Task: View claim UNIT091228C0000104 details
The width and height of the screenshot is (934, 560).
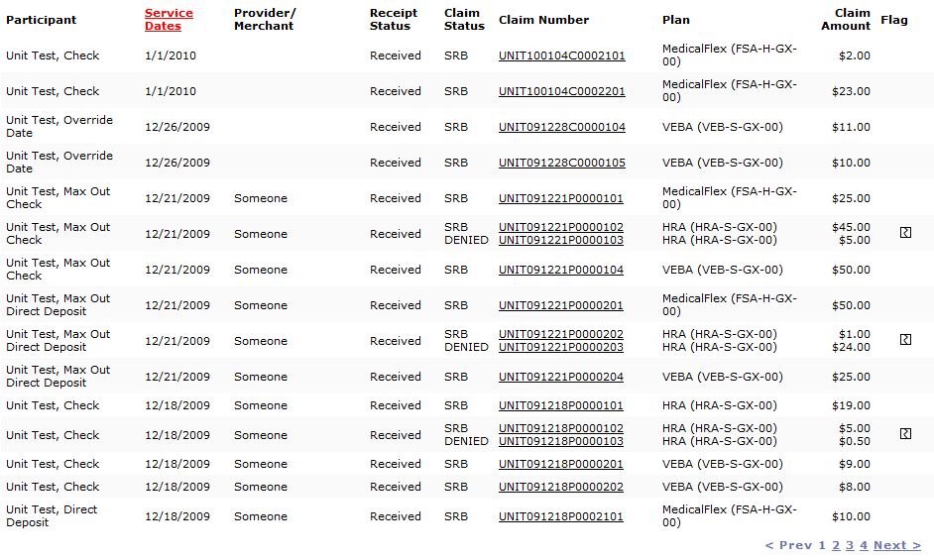Action: (561, 127)
